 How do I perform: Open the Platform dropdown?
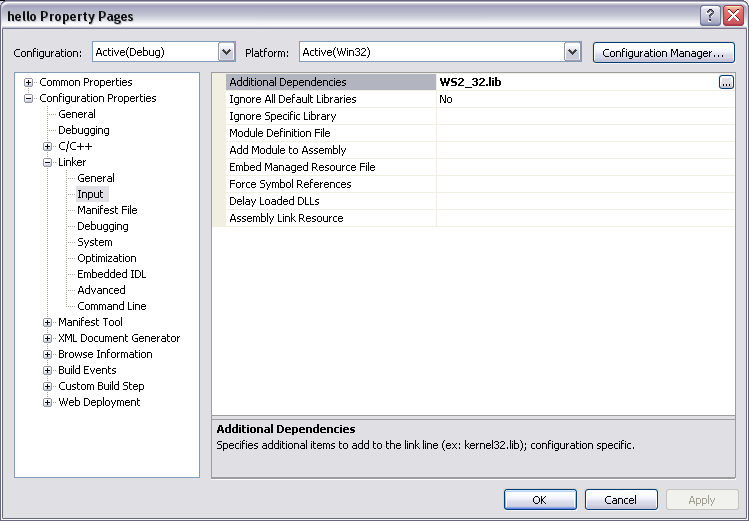[572, 52]
